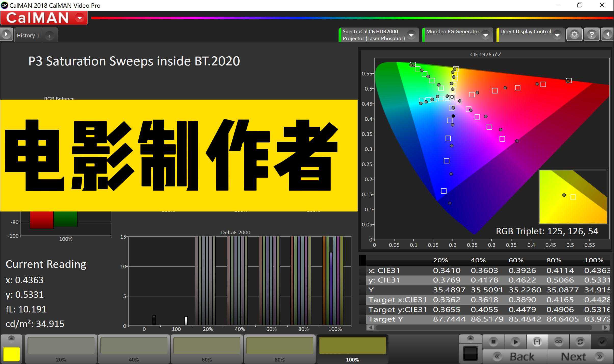Open help with question mark icon

[591, 34]
